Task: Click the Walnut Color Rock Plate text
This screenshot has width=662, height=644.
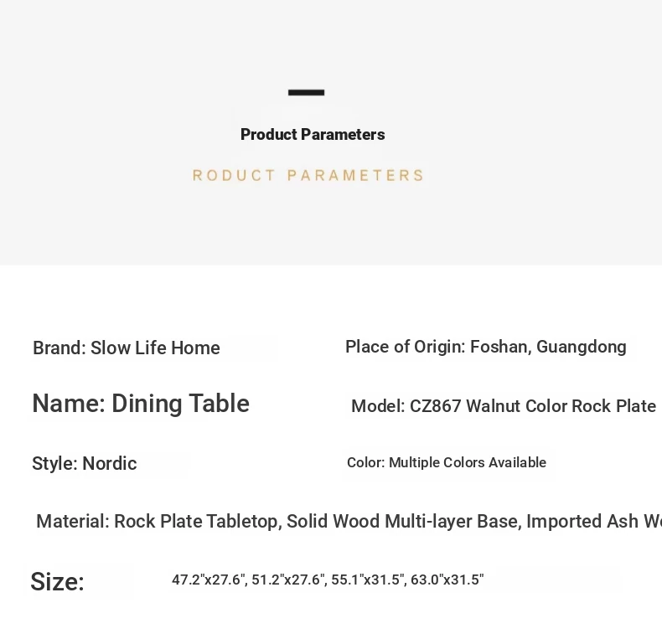Action: [x=561, y=406]
